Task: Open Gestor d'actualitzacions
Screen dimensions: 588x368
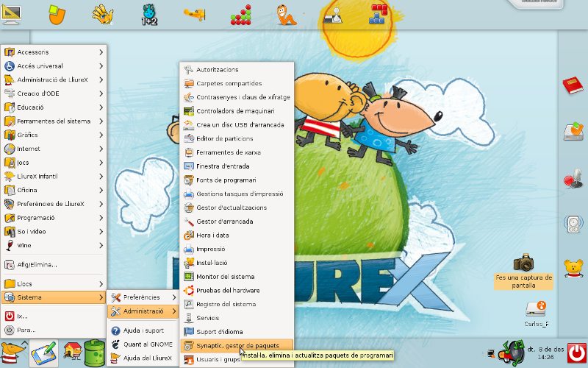Action: pyautogui.click(x=237, y=208)
